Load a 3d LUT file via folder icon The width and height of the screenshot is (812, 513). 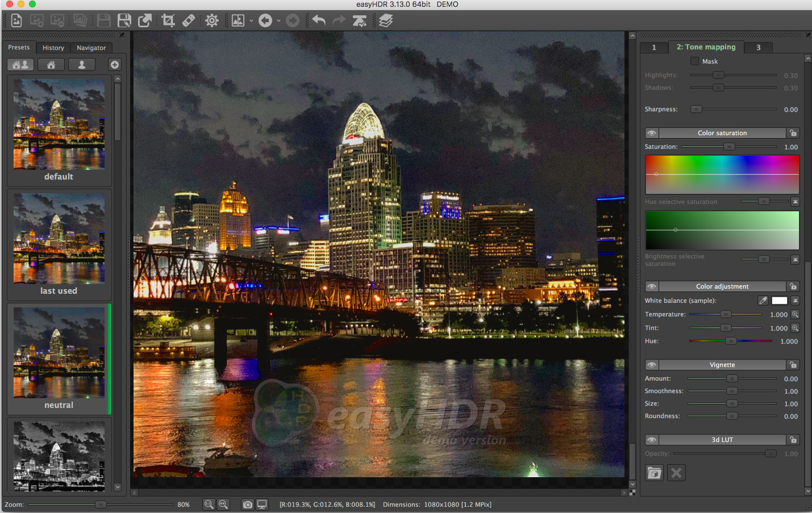tap(655, 473)
